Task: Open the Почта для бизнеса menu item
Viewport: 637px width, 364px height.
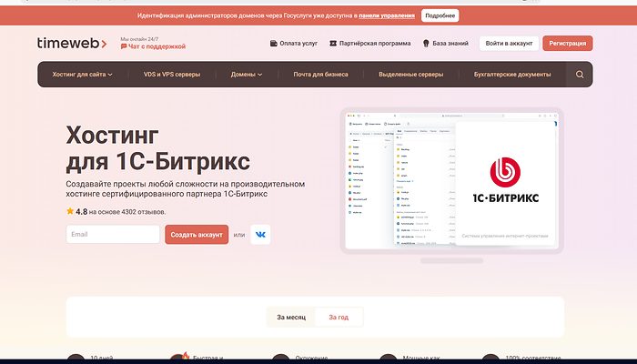Action: point(320,75)
